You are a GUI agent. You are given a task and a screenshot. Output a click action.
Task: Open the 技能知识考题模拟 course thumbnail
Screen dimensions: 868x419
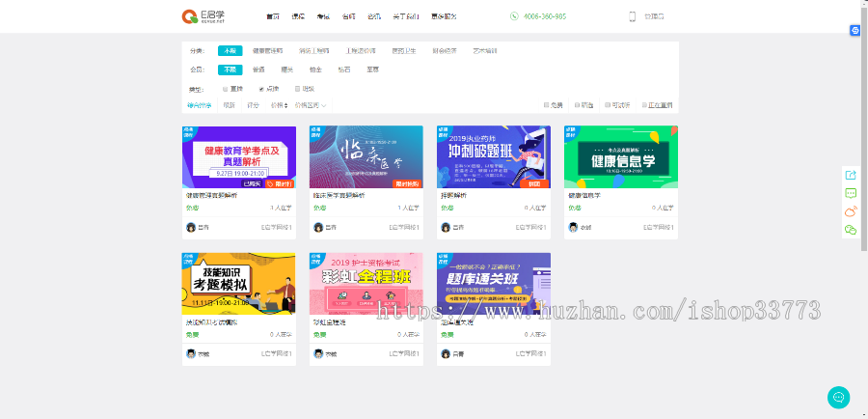click(239, 284)
